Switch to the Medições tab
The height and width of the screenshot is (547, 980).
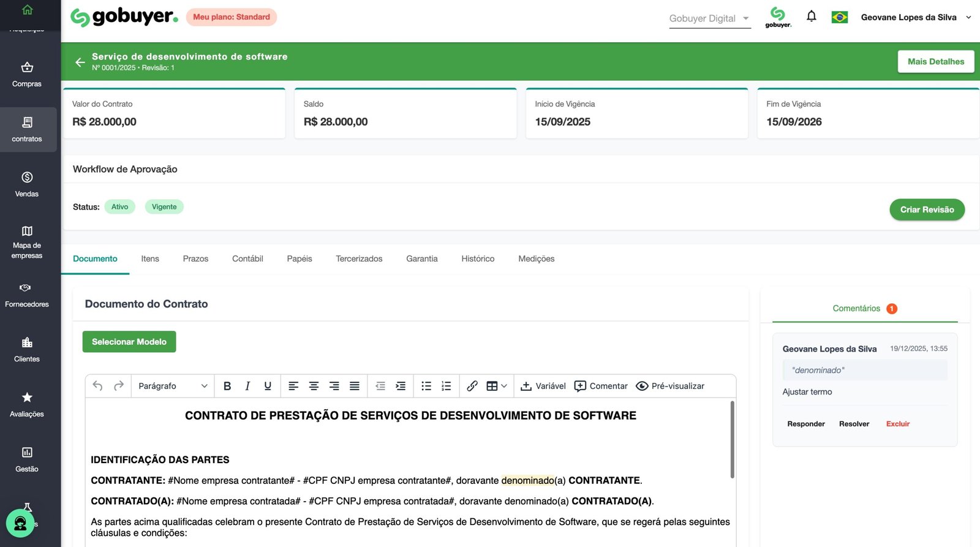pyautogui.click(x=537, y=258)
